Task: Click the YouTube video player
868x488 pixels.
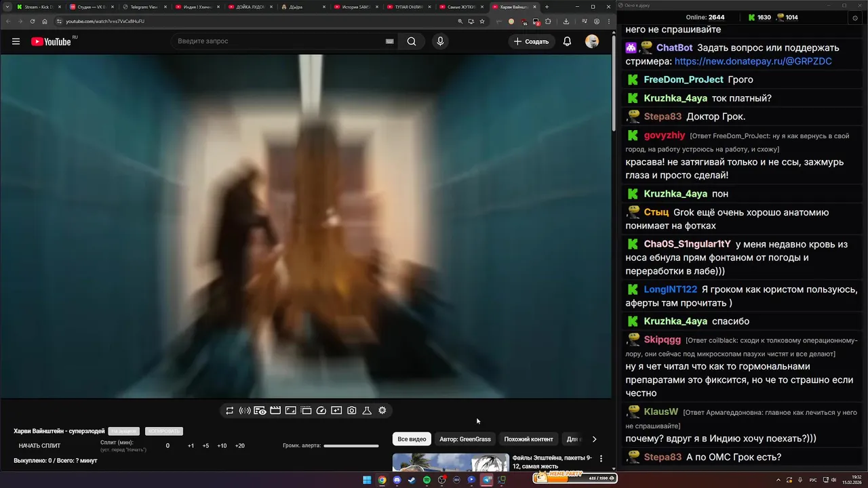Action: [x=306, y=226]
